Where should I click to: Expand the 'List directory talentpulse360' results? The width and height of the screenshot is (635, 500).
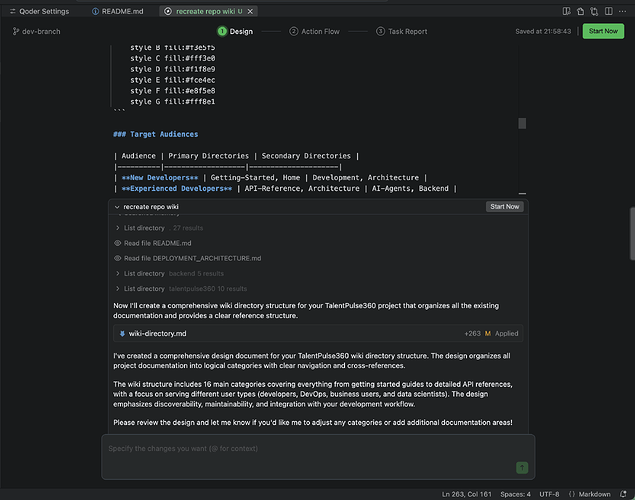[117, 288]
